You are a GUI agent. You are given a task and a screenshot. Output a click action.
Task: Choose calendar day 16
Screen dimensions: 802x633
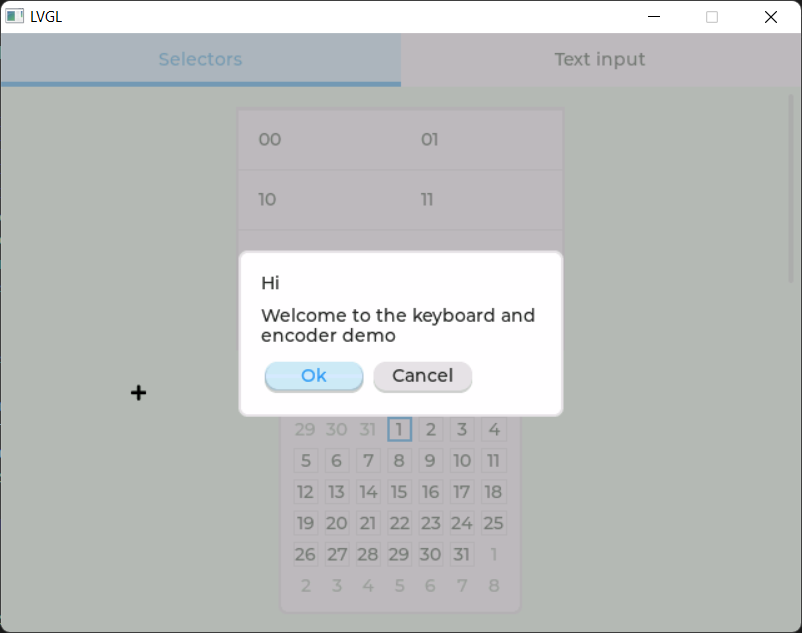point(431,492)
